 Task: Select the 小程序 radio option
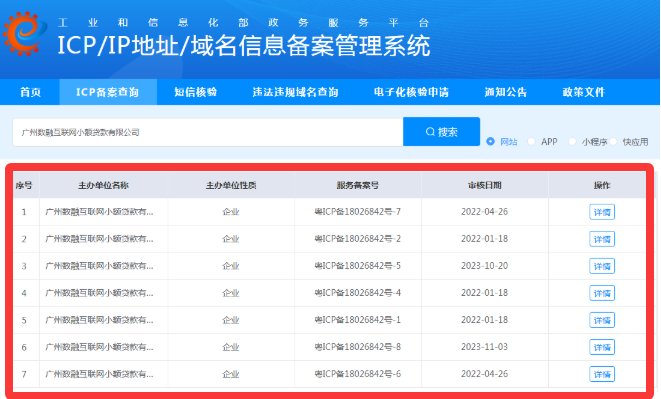pos(572,141)
